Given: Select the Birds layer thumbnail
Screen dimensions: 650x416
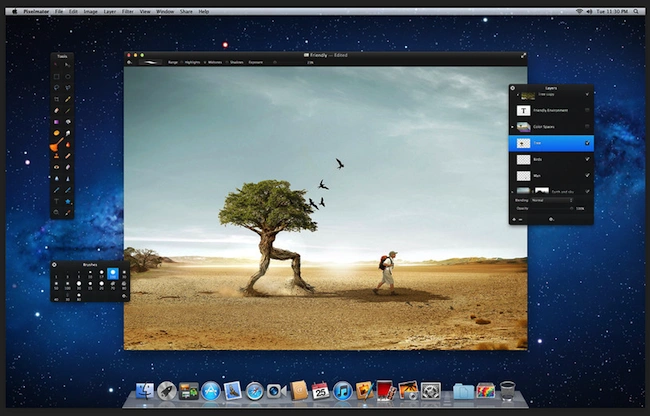Looking at the screenshot, I should click(523, 159).
